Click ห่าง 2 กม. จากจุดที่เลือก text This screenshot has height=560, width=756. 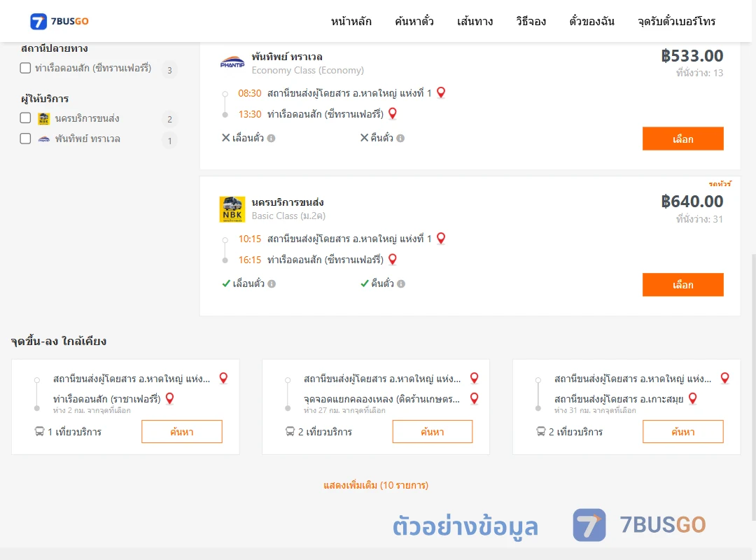[x=92, y=410]
